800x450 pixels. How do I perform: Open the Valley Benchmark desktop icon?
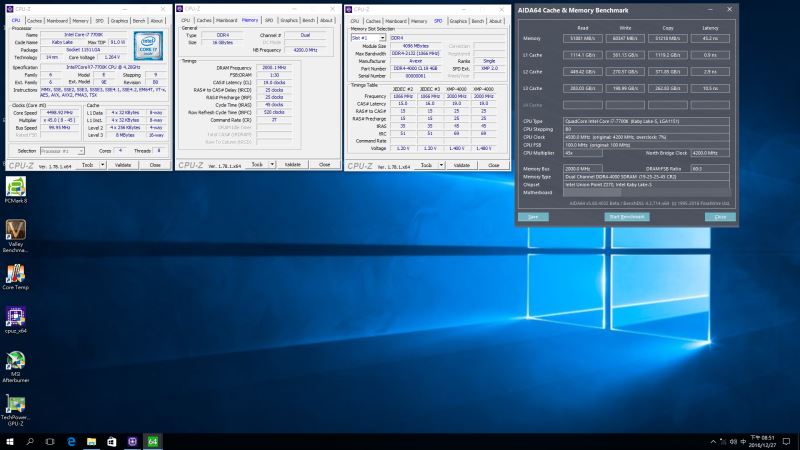click(15, 236)
